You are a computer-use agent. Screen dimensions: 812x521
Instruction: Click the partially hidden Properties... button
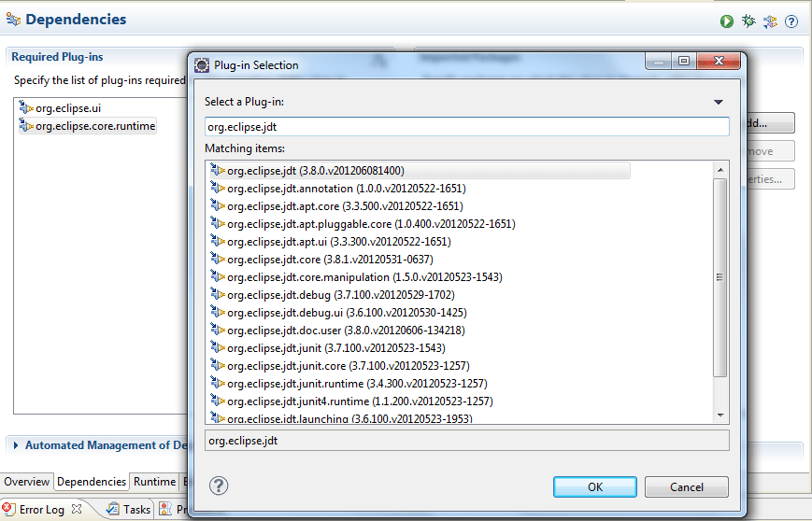click(x=770, y=179)
